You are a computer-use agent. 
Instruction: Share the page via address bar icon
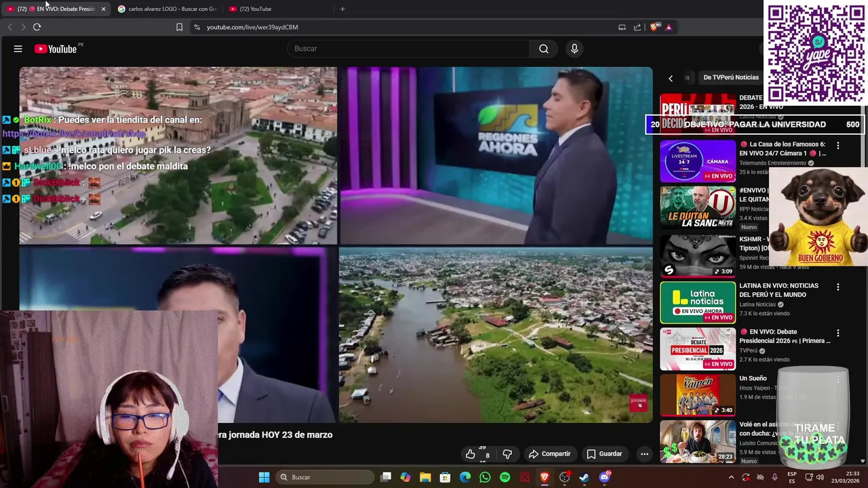click(x=637, y=27)
